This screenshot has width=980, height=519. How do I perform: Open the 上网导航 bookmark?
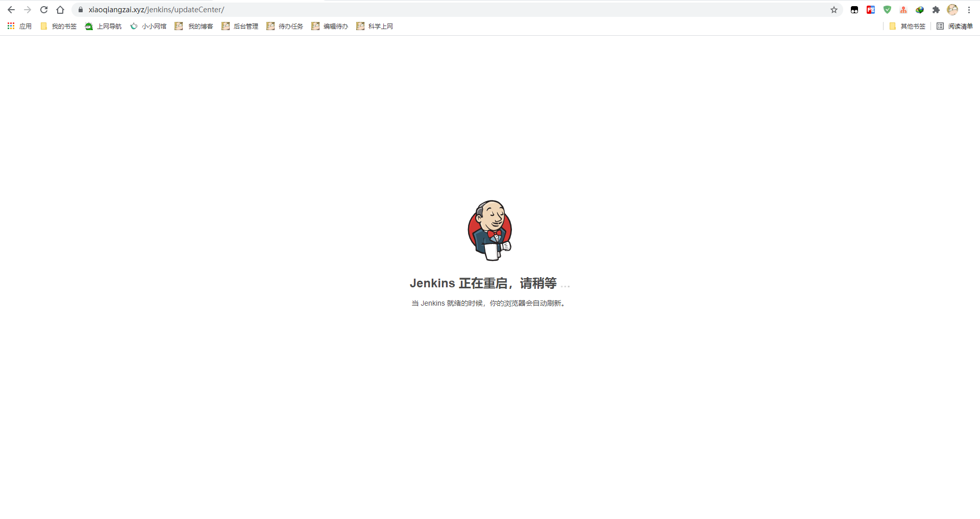pos(104,26)
